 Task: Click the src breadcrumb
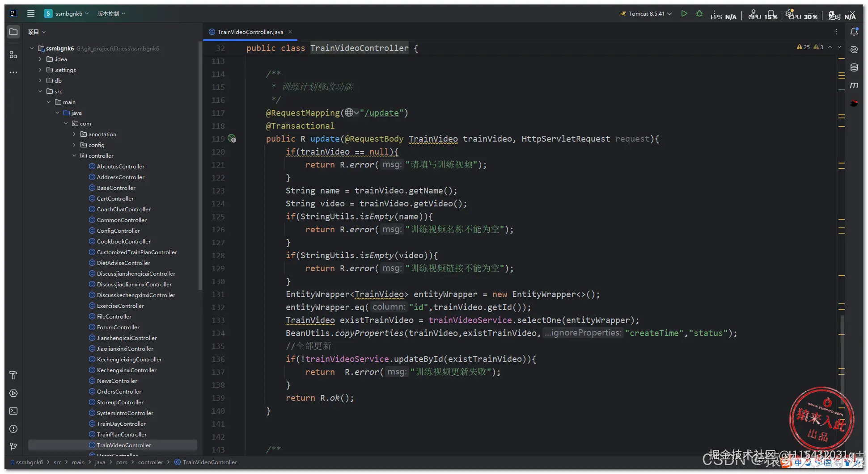(57, 462)
